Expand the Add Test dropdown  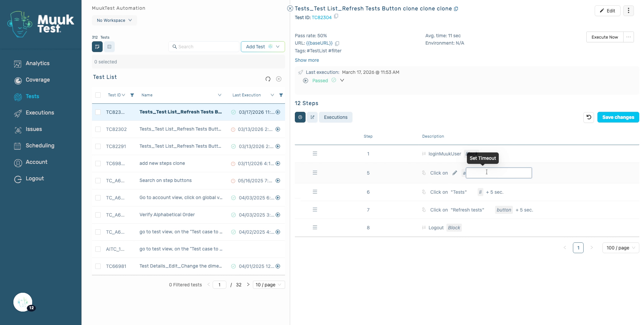pos(278,47)
